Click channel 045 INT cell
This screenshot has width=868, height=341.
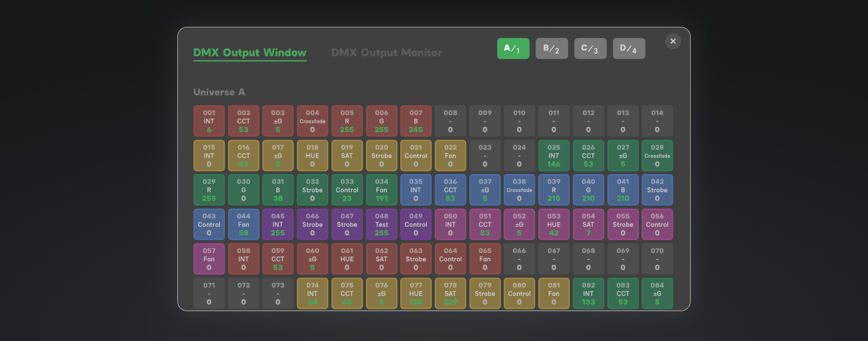(x=278, y=224)
